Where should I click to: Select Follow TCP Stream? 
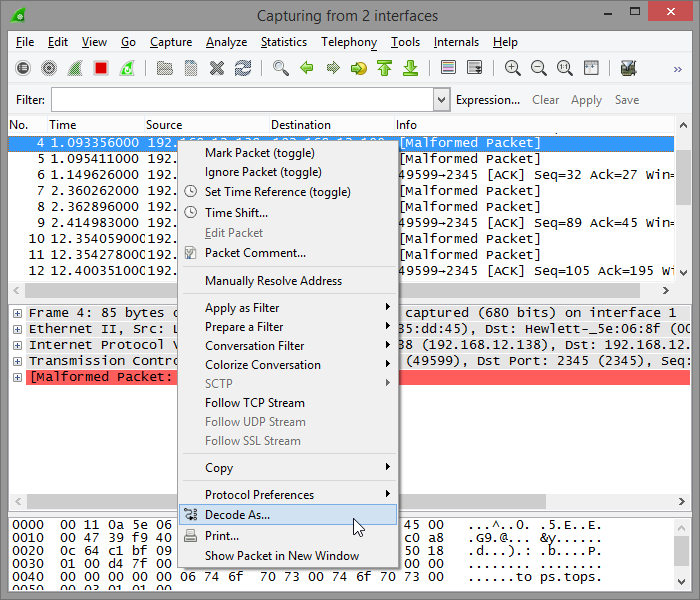tap(288, 403)
